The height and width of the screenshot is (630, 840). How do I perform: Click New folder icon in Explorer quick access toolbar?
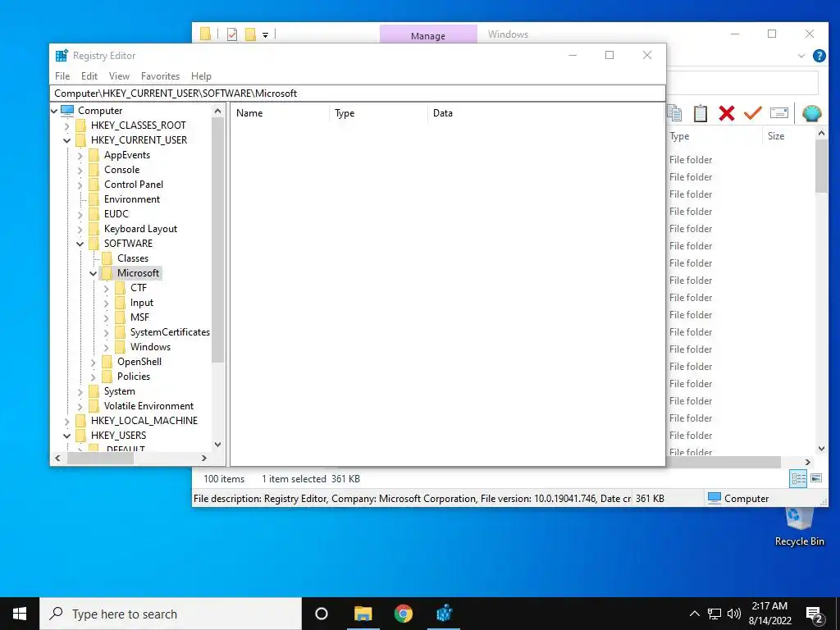click(x=250, y=34)
